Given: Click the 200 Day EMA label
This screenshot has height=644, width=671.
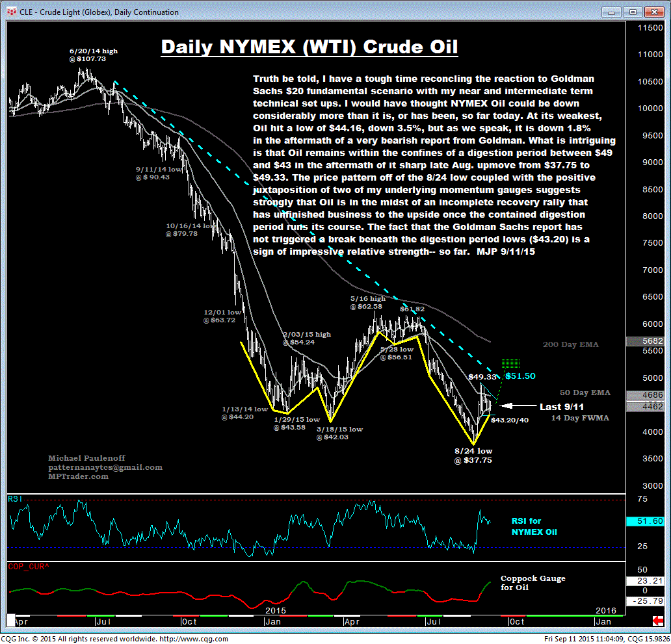Looking at the screenshot, I should pos(570,344).
